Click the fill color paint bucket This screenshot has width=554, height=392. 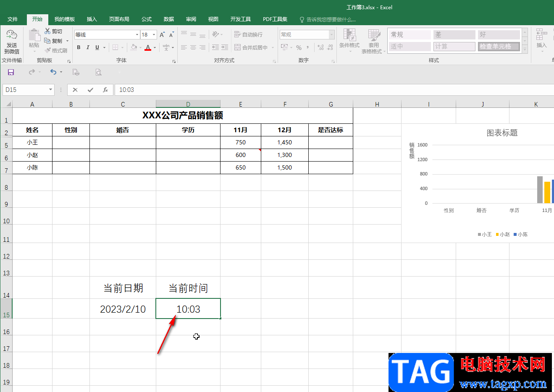coord(134,47)
